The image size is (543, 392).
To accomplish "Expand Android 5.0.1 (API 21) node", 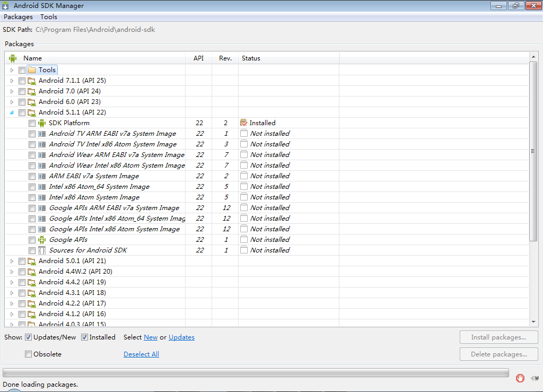I will [x=12, y=261].
